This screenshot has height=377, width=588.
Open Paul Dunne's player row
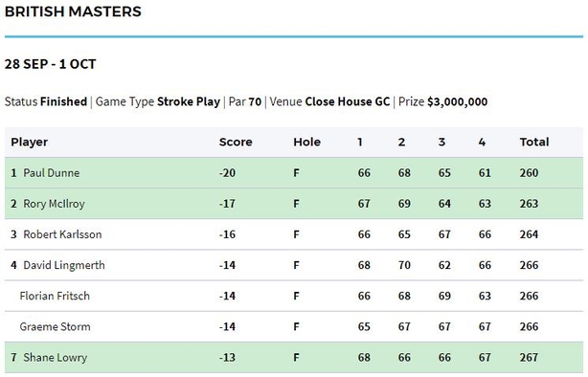point(294,173)
